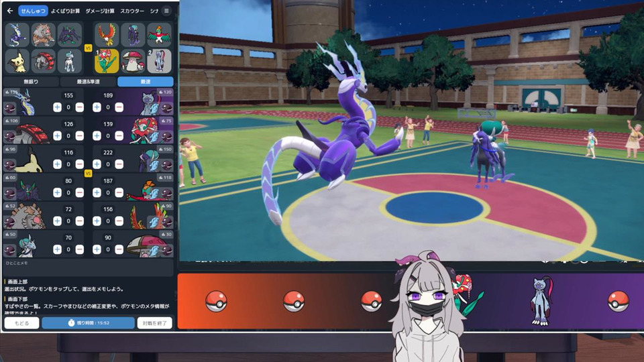
Task: Click the speed modifier icon on Miraidon's row
Action: [x=9, y=108]
